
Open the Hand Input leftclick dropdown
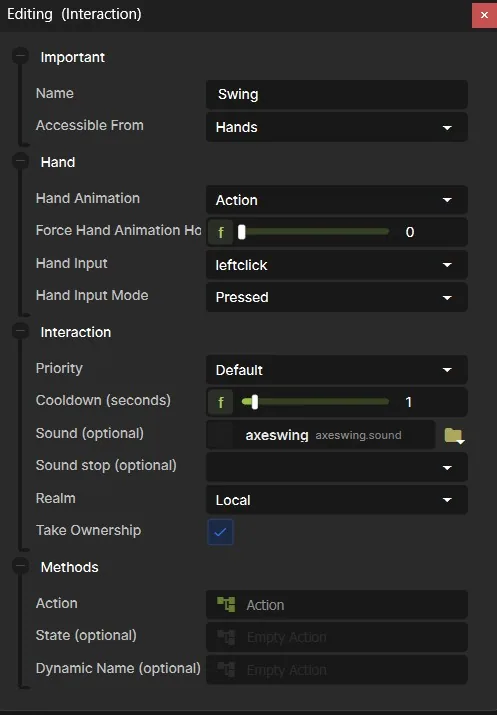(x=337, y=265)
